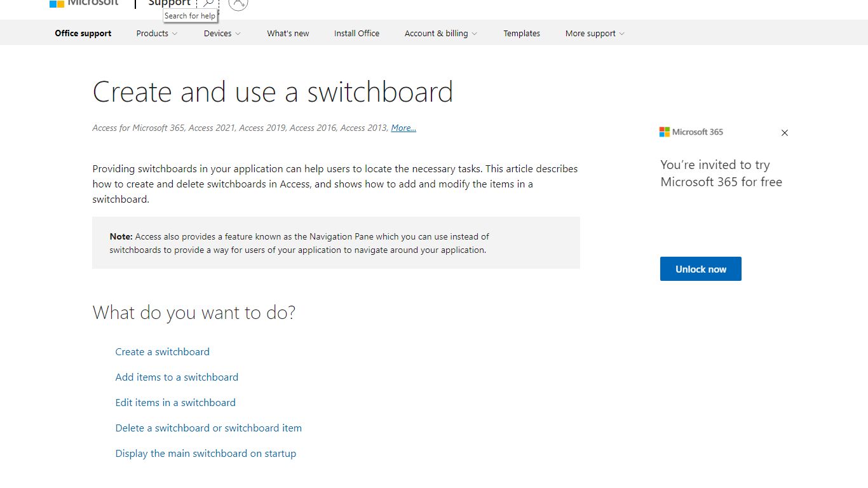Open the Create a switchboard link

(x=162, y=351)
